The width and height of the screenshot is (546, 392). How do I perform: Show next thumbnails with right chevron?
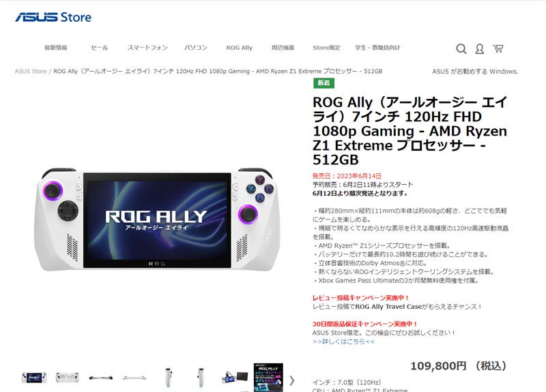pyautogui.click(x=292, y=380)
